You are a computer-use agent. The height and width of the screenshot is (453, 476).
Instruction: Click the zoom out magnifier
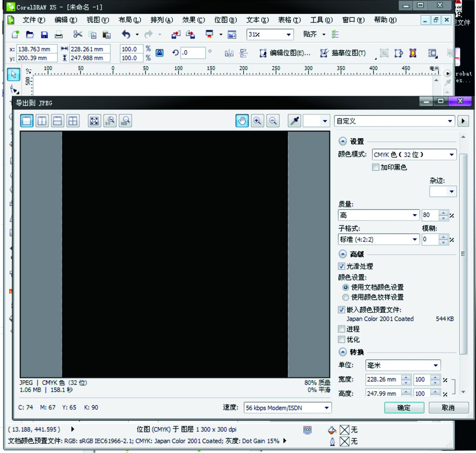point(273,121)
